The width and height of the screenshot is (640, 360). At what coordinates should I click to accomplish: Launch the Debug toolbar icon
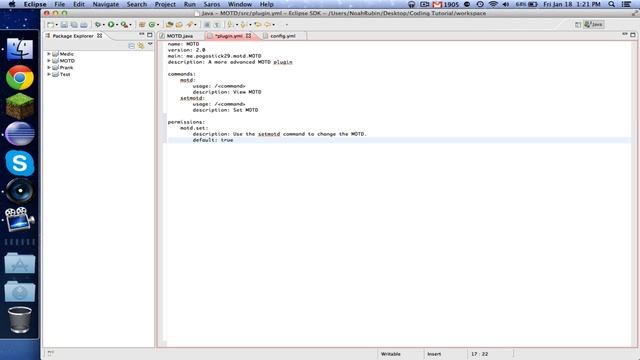pos(98,25)
